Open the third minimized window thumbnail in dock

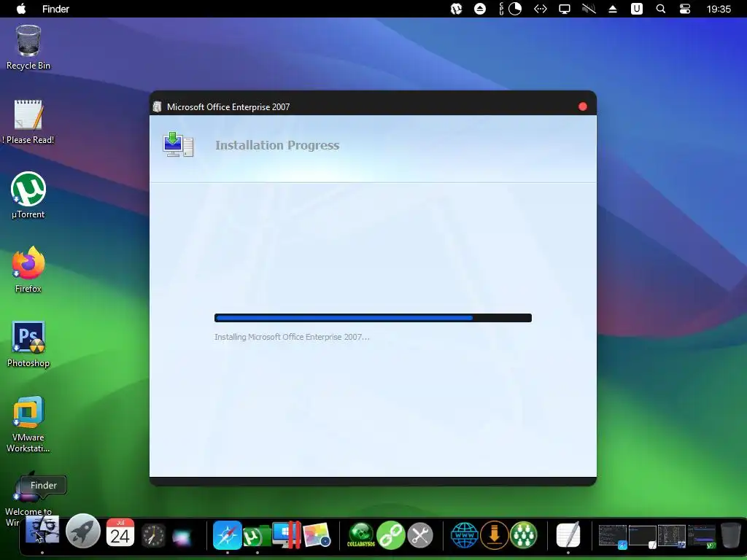(x=672, y=536)
